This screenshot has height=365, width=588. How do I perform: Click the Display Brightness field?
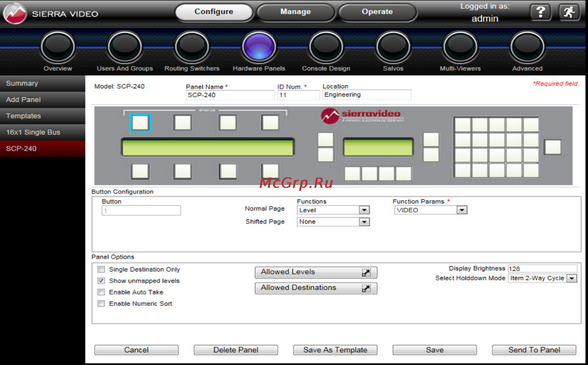542,268
